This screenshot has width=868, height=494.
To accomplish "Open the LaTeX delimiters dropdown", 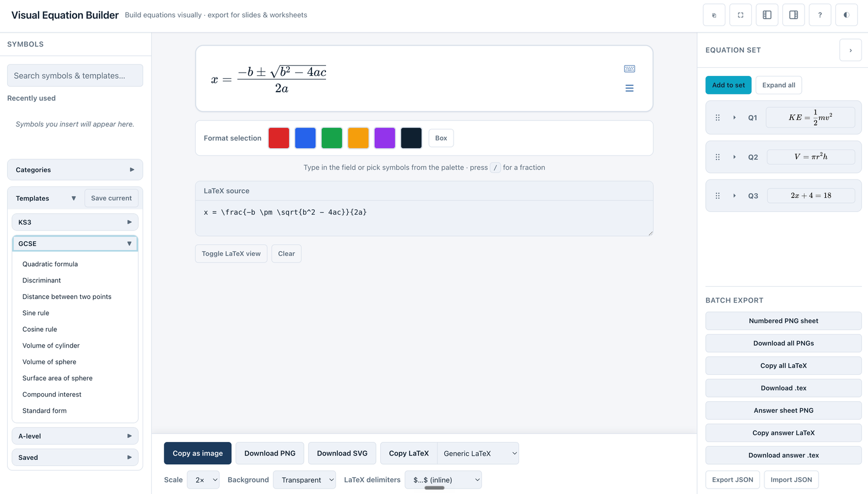I will tap(443, 480).
